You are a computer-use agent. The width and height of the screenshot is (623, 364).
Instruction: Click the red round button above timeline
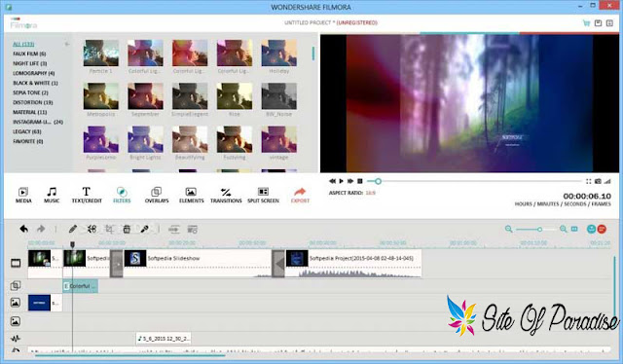click(x=602, y=229)
